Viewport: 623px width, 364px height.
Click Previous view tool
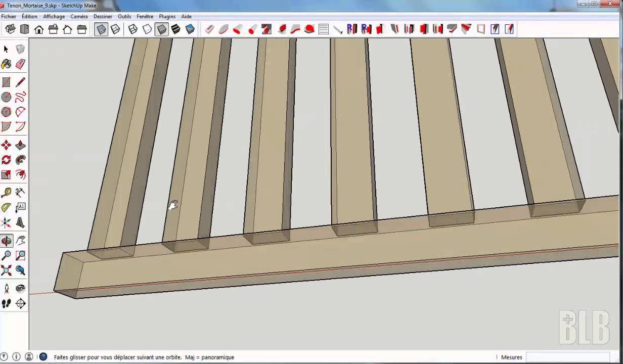coord(20,270)
